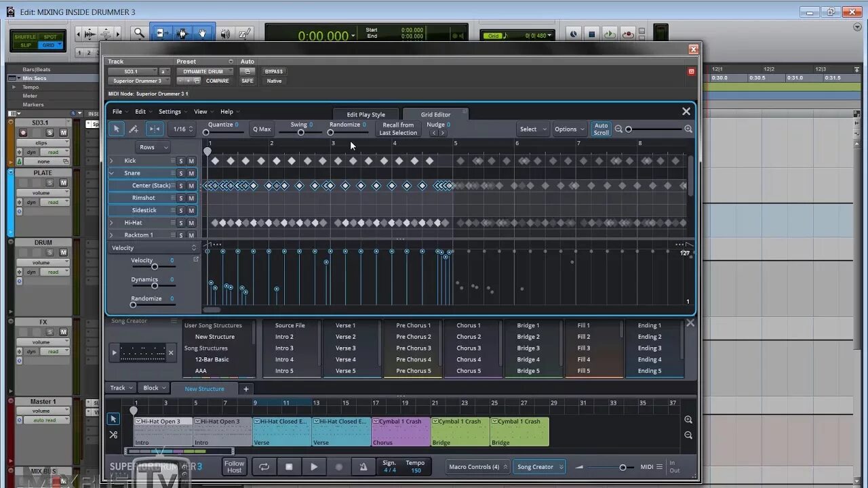Click the Song Creator button
Screen dimensions: 868x488
tap(539, 467)
